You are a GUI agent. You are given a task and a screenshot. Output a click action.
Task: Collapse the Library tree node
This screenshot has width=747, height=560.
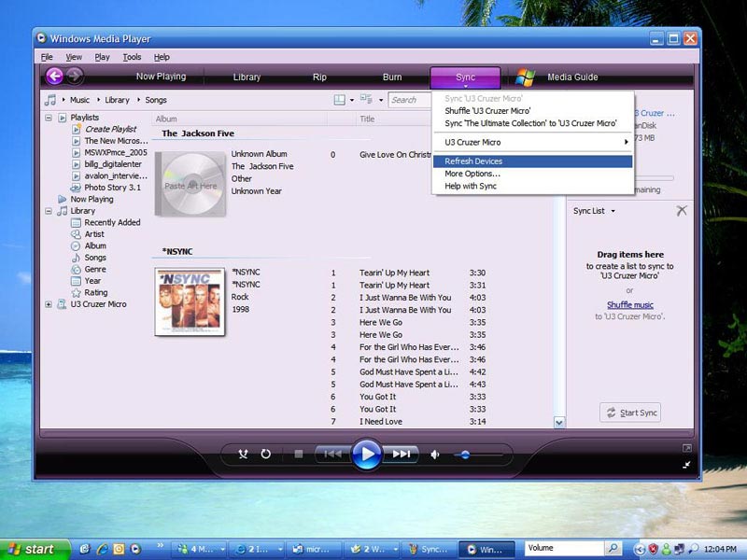click(x=49, y=211)
